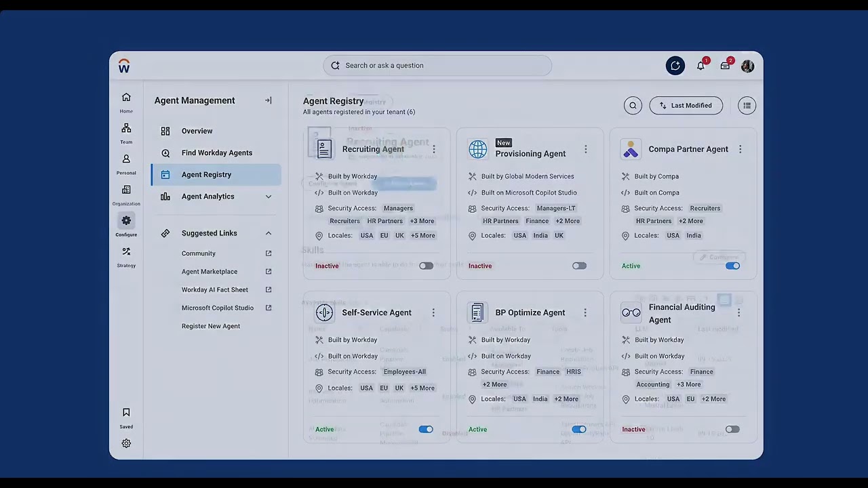This screenshot has height=488, width=868.
Task: Enable the Provisioning Agent toggle
Action: (x=579, y=266)
